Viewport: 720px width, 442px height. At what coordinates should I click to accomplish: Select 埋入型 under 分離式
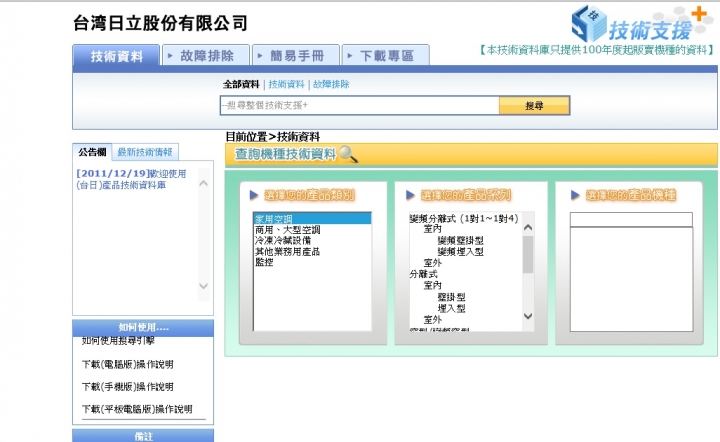(x=451, y=308)
